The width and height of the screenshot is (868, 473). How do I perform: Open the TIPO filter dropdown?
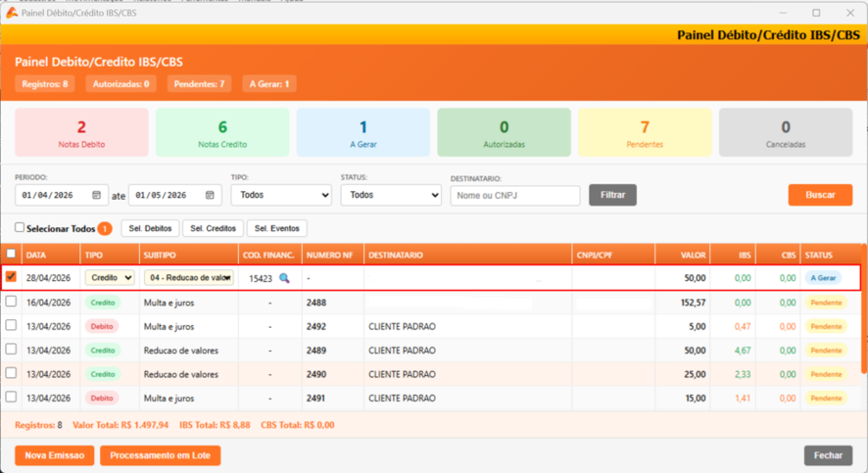pos(281,195)
